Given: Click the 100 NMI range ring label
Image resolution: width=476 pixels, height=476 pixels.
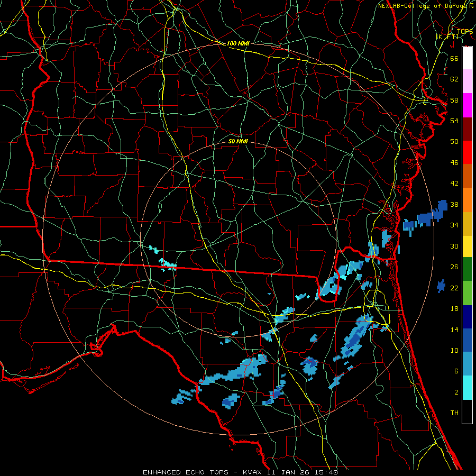Looking at the screenshot, I should click(x=238, y=43).
